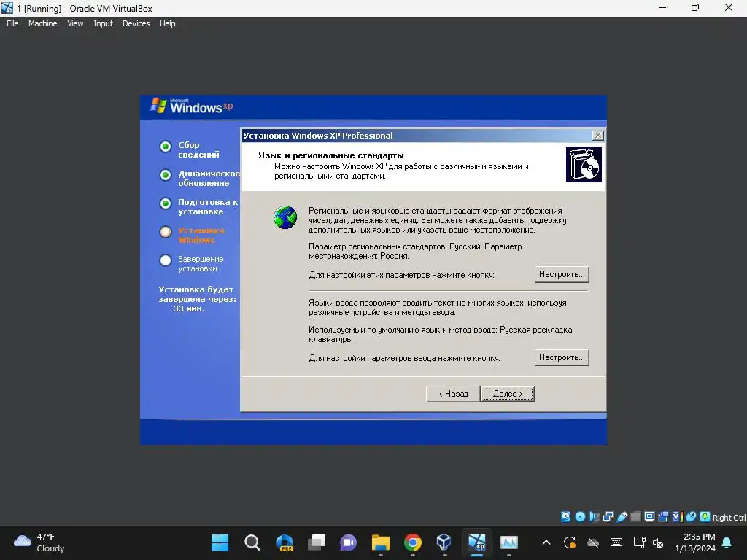Open Microsoft Edge PRE from taskbar
Viewport: 747px width, 560px height.
click(x=285, y=542)
